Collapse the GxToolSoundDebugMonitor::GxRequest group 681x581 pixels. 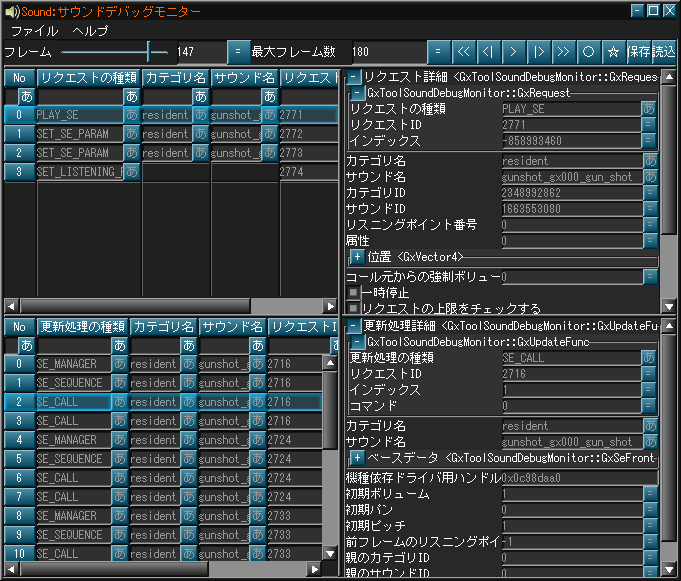coord(357,92)
